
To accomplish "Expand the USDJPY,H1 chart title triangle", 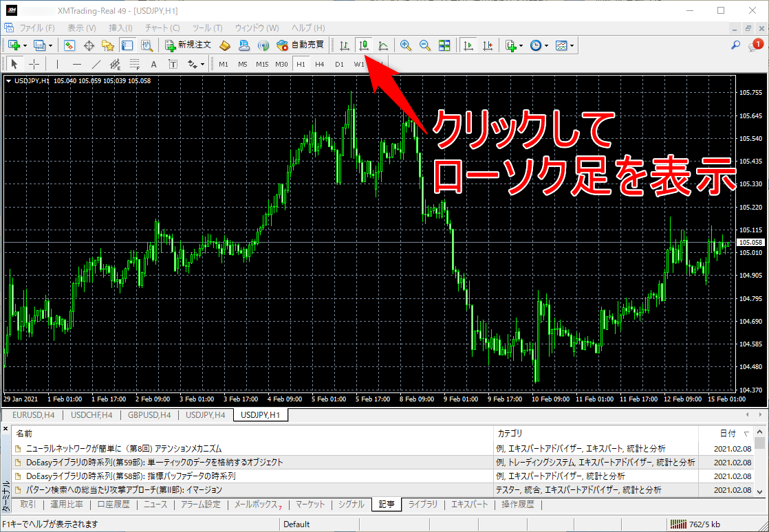I will pyautogui.click(x=9, y=81).
